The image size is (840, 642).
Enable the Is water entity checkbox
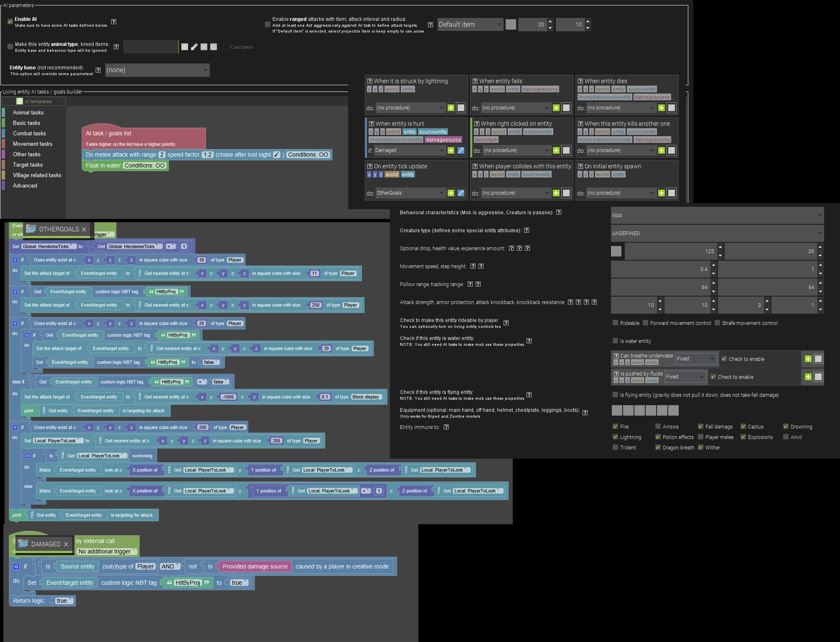(x=615, y=341)
